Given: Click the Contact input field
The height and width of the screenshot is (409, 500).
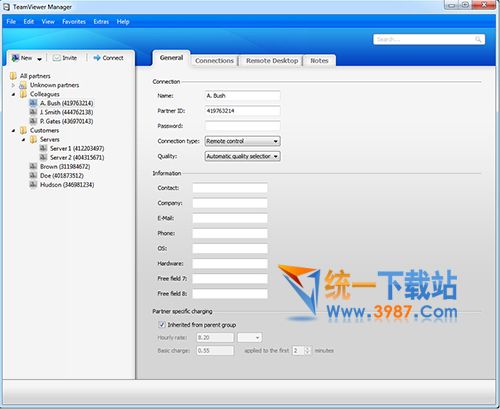Looking at the screenshot, I should pyautogui.click(x=230, y=188).
